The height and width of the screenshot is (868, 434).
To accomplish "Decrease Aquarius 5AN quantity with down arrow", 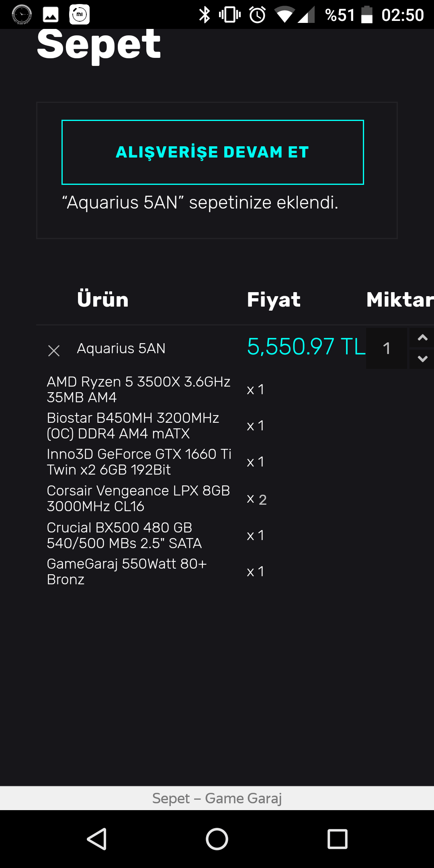I will pyautogui.click(x=422, y=358).
